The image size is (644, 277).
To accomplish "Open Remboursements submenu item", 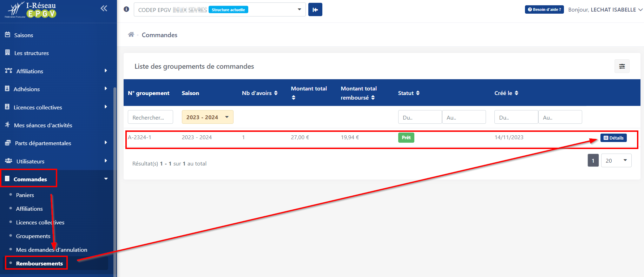I will click(x=39, y=264).
